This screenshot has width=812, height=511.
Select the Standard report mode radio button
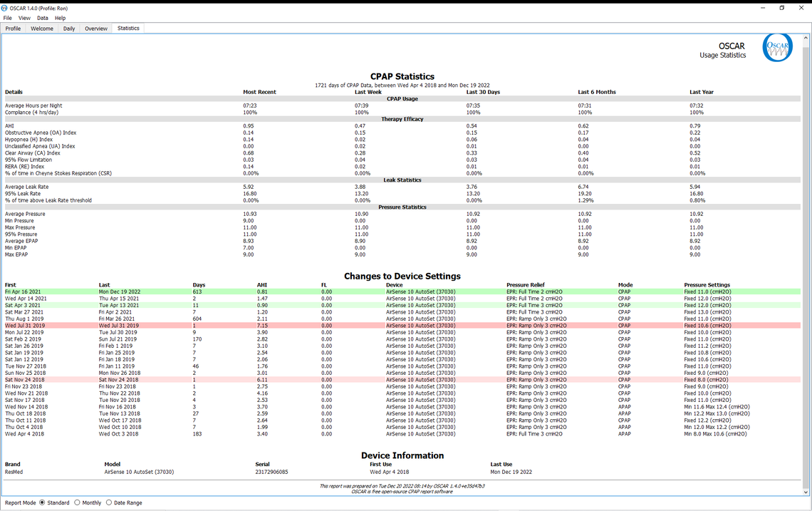(x=43, y=502)
